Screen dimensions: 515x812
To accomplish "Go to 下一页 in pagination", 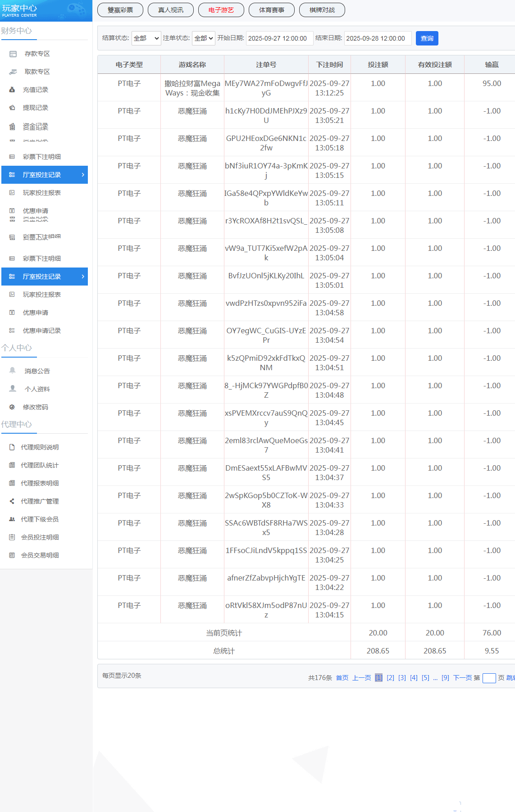I will (462, 678).
